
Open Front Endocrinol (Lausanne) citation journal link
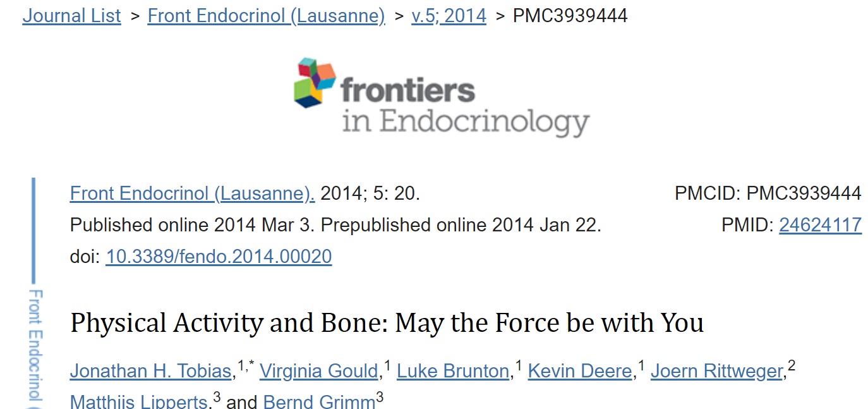click(x=192, y=193)
